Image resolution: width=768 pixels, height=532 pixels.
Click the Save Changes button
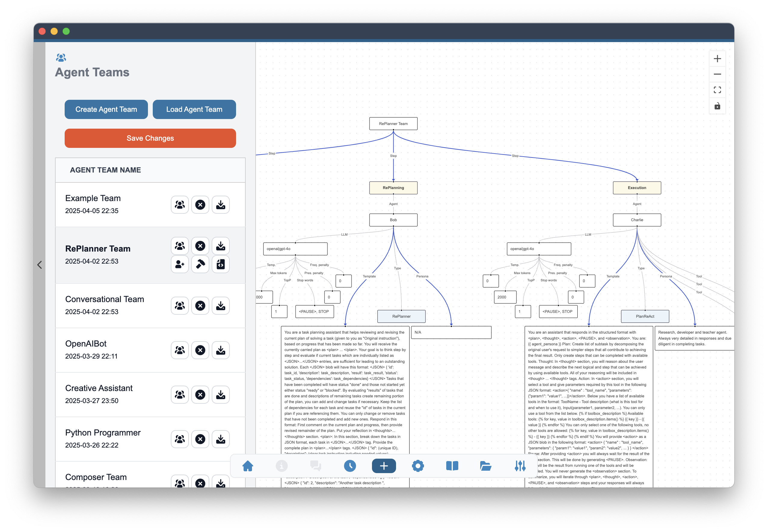(150, 138)
